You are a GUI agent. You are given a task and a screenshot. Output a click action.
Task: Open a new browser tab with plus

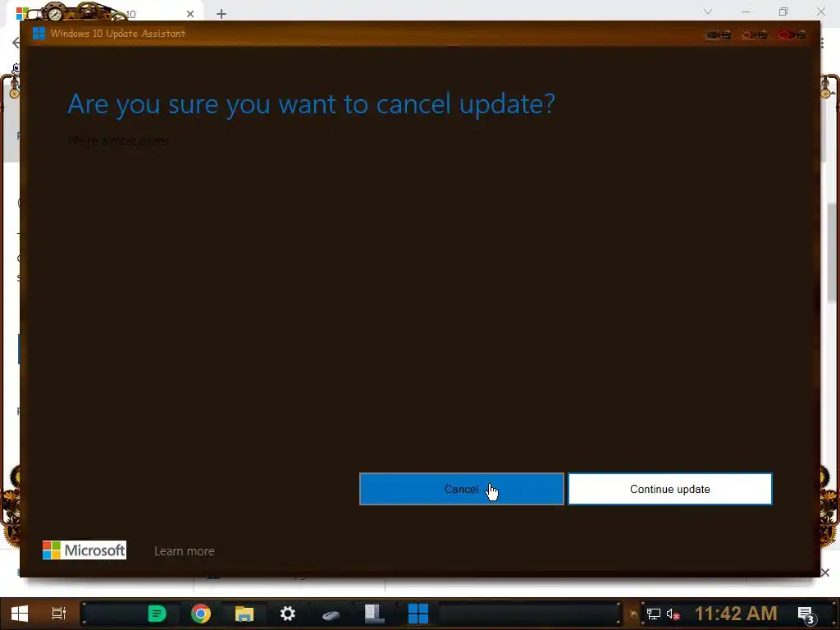221,14
